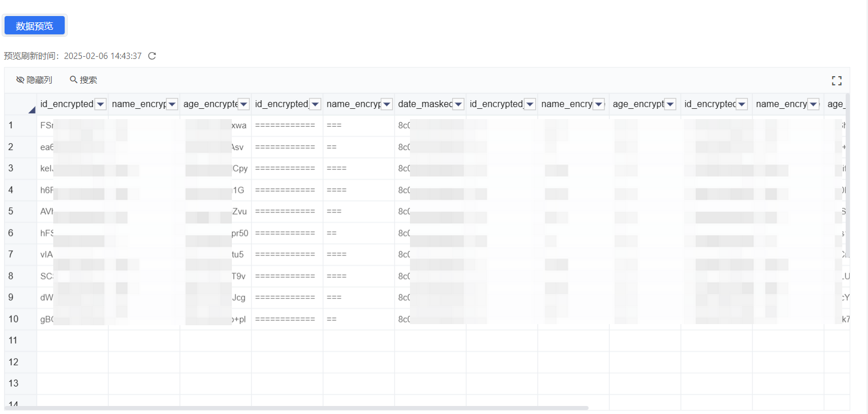Select row header 13
The image size is (868, 414).
(21, 383)
